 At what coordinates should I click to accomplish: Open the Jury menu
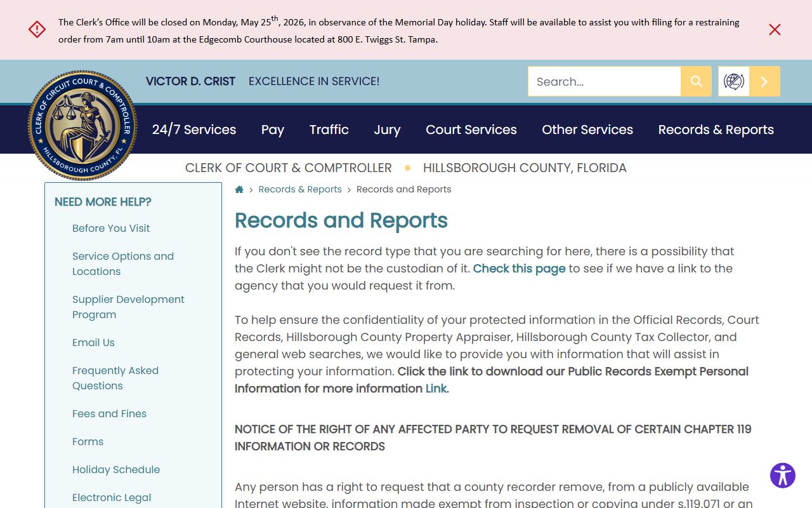(x=387, y=130)
